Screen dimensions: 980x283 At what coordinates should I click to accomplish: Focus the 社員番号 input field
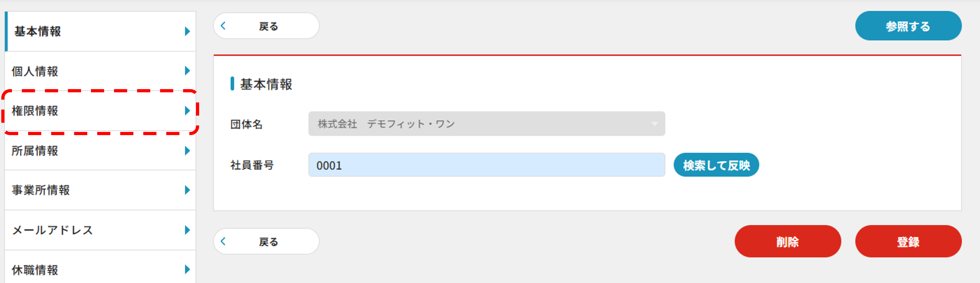point(486,165)
